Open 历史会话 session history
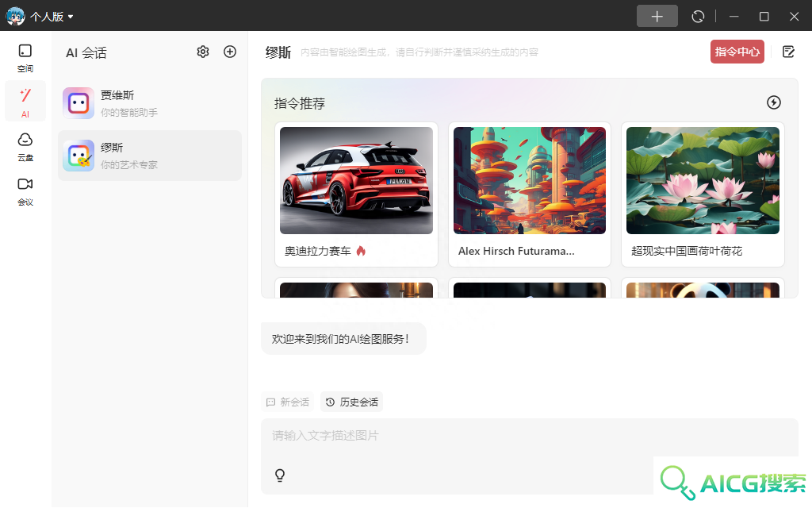 (351, 402)
